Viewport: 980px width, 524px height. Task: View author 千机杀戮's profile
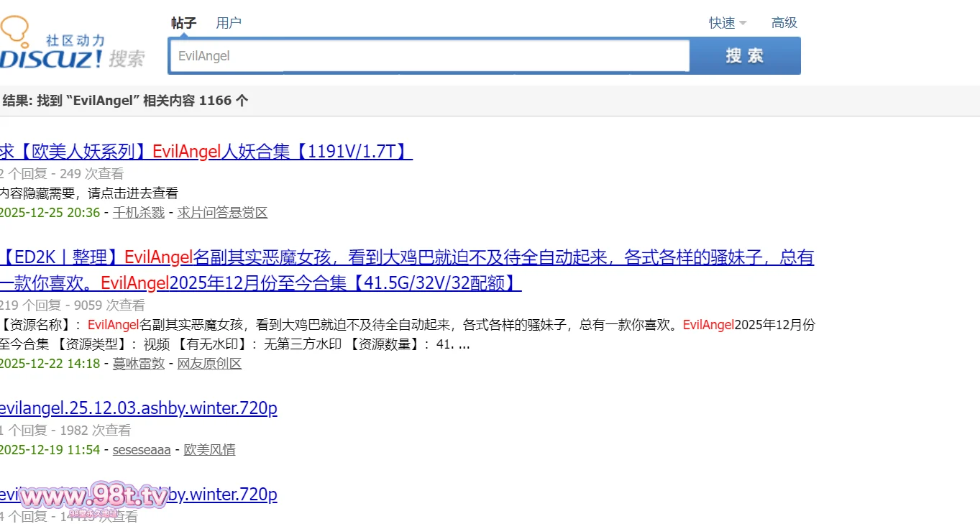tap(138, 213)
